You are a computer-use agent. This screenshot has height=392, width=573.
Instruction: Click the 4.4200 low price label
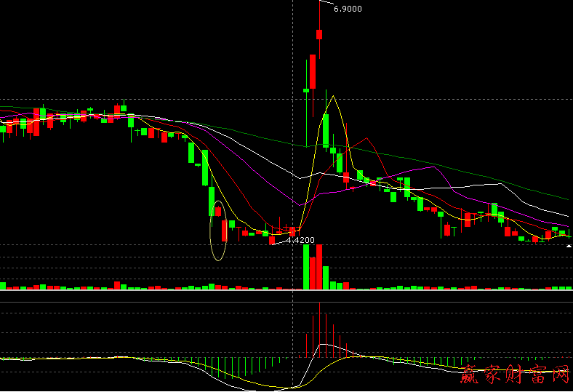[300, 239]
